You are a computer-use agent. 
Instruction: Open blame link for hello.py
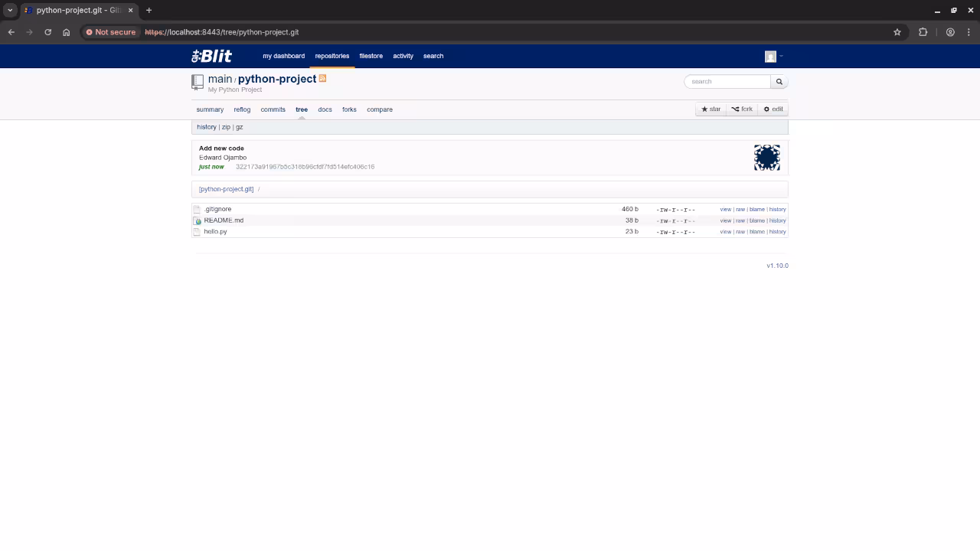tap(756, 232)
